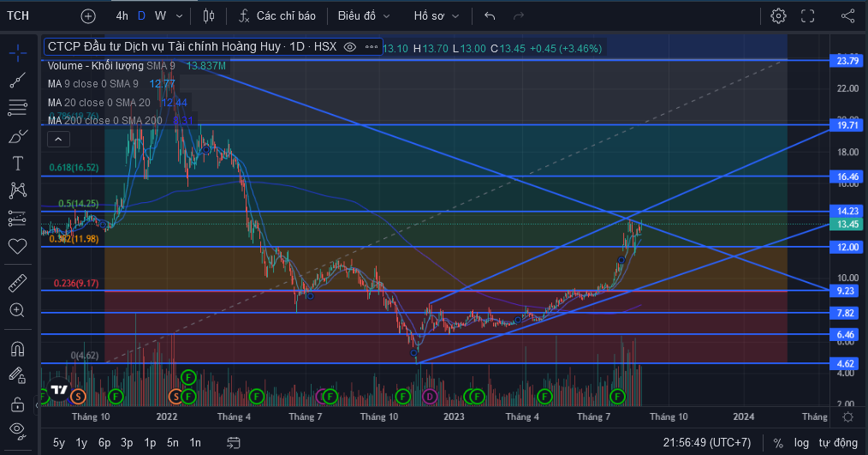
Task: Select the ruler measure tool
Action: 18,283
